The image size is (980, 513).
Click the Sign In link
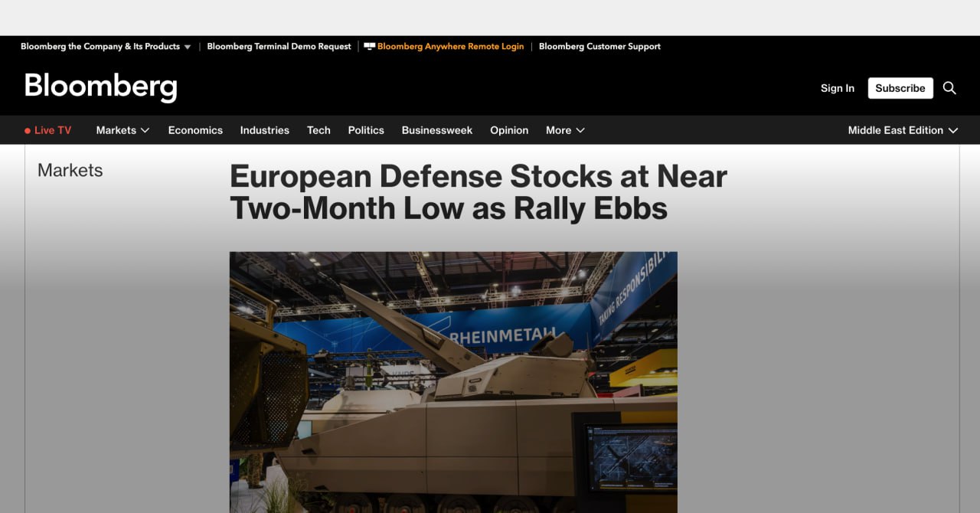(x=838, y=88)
